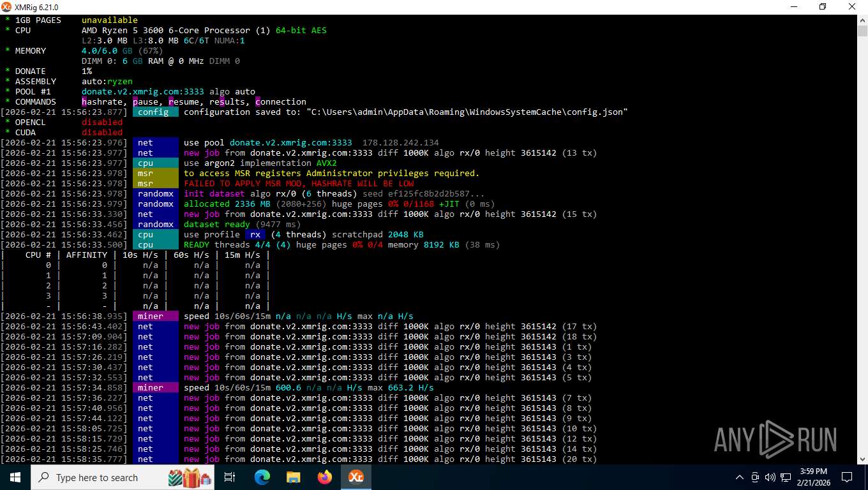This screenshot has width=868, height=490.
Task: Click the blue 'rx' profile tag
Action: [255, 234]
